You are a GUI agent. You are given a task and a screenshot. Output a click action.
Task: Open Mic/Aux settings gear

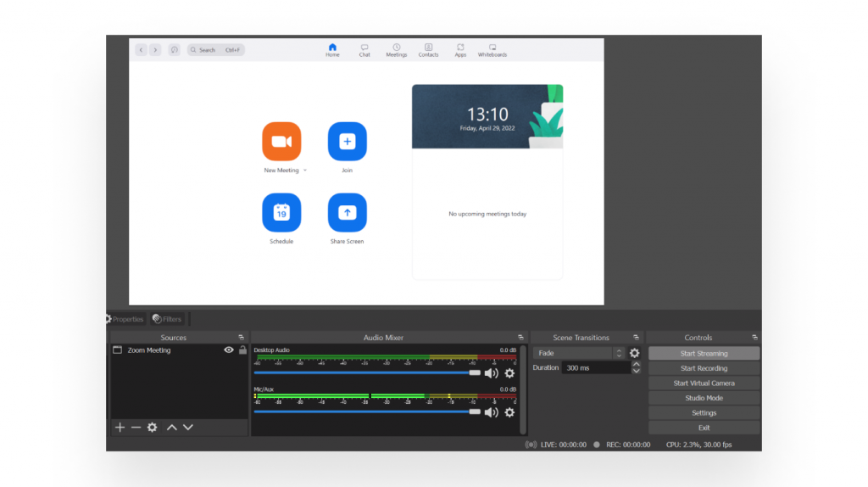[x=509, y=412]
